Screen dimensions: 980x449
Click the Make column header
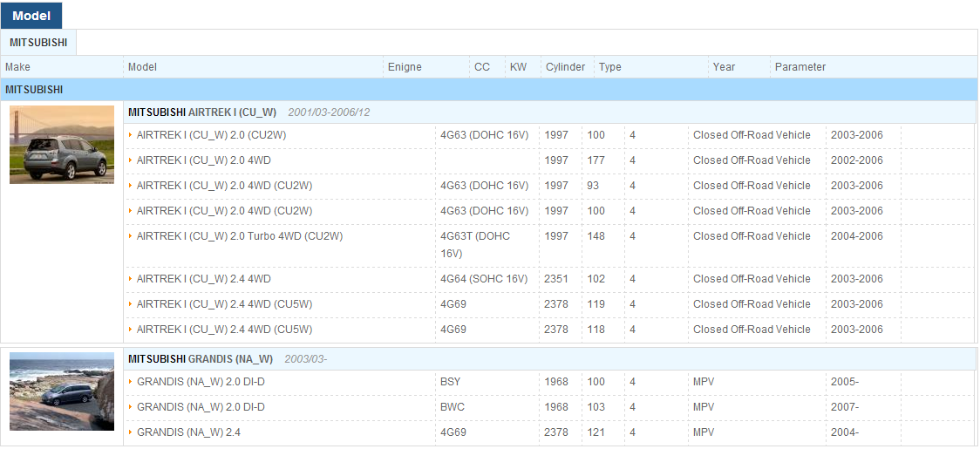pos(17,67)
